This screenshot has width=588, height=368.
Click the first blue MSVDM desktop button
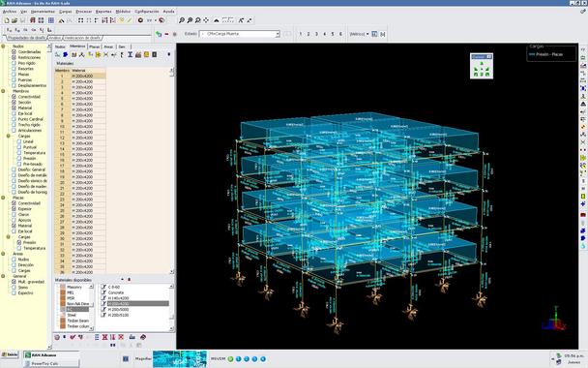coord(239,359)
